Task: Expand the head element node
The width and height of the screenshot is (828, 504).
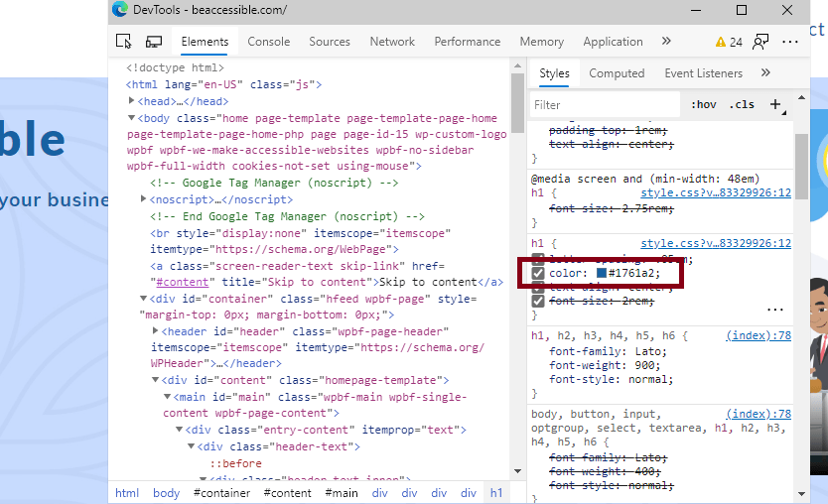Action: tap(131, 101)
